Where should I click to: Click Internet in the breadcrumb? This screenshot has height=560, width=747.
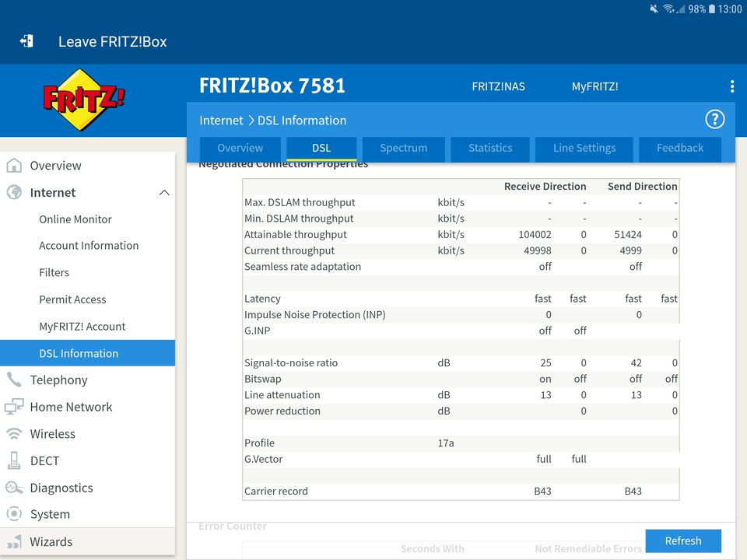click(x=221, y=121)
